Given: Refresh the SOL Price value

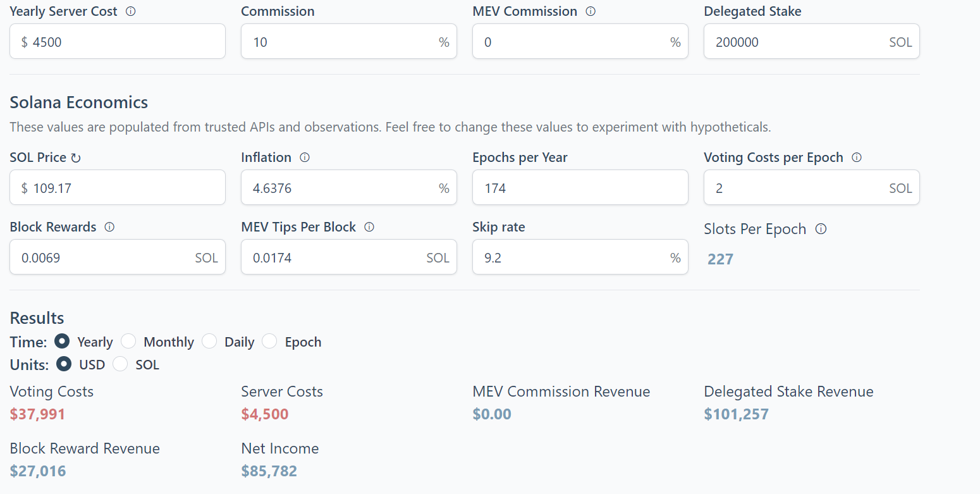Looking at the screenshot, I should (76, 158).
